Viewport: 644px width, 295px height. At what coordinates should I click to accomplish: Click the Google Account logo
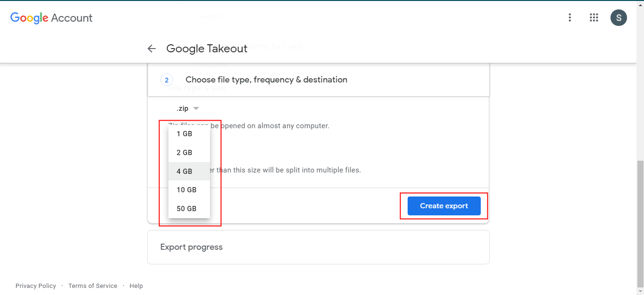(x=51, y=18)
